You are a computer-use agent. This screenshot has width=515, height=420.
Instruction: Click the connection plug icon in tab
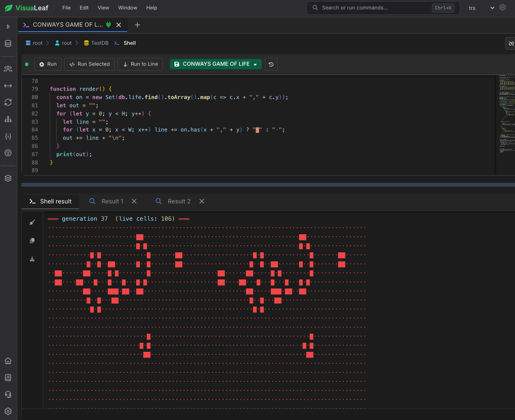pyautogui.click(x=109, y=25)
